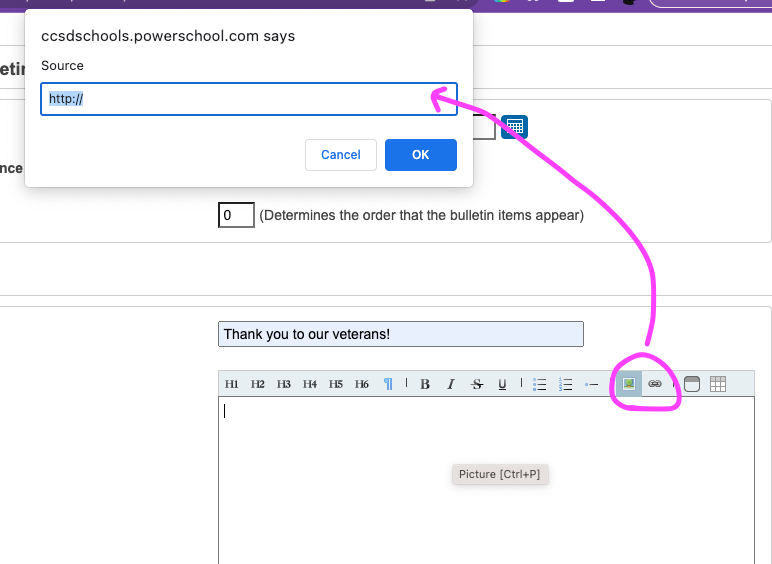Insert a bulleted unordered list
Screen dimensions: 772x564
pyautogui.click(x=540, y=384)
